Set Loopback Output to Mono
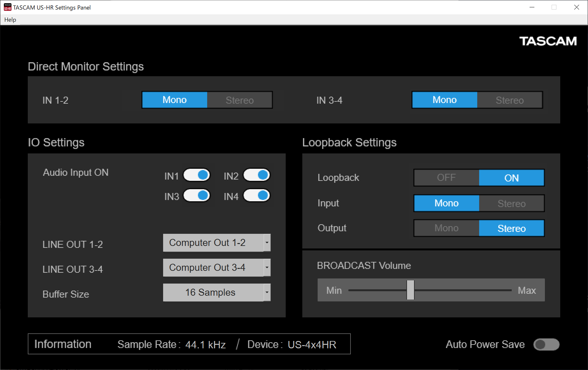 click(x=447, y=228)
